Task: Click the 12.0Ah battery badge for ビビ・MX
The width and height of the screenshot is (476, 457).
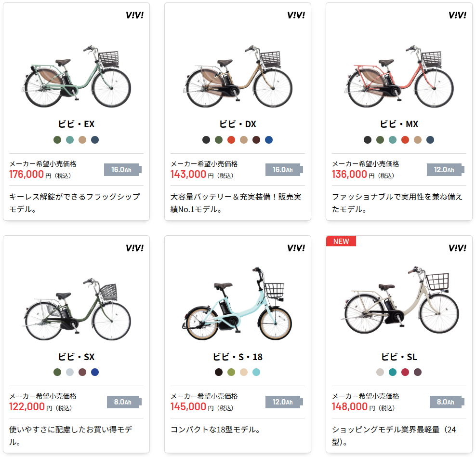Action: [446, 170]
